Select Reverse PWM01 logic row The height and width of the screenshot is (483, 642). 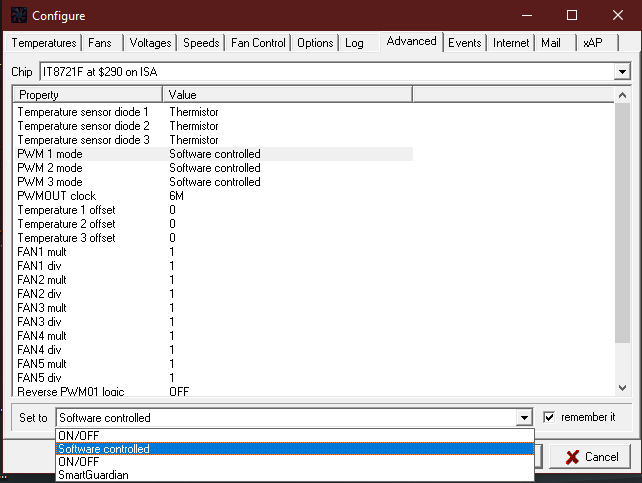coord(214,391)
